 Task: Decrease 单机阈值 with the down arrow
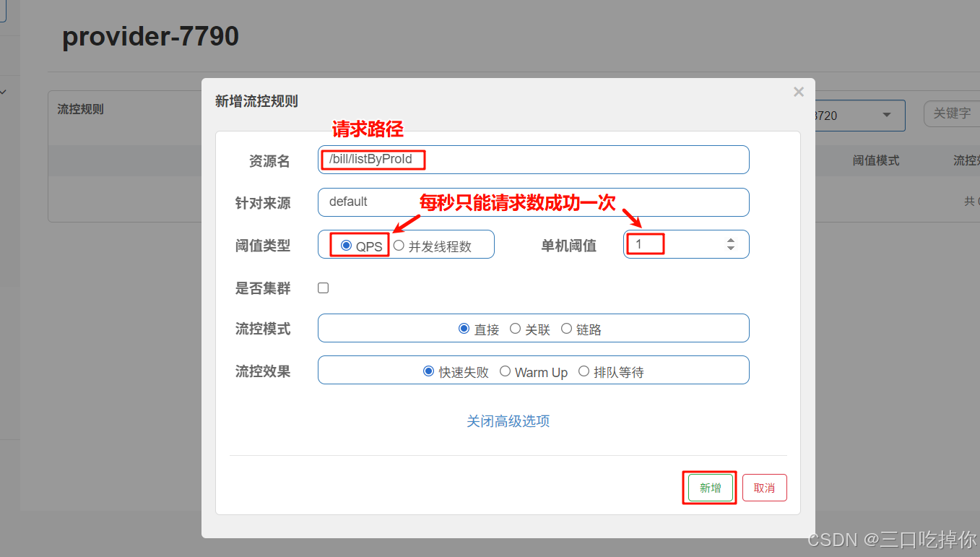(731, 249)
